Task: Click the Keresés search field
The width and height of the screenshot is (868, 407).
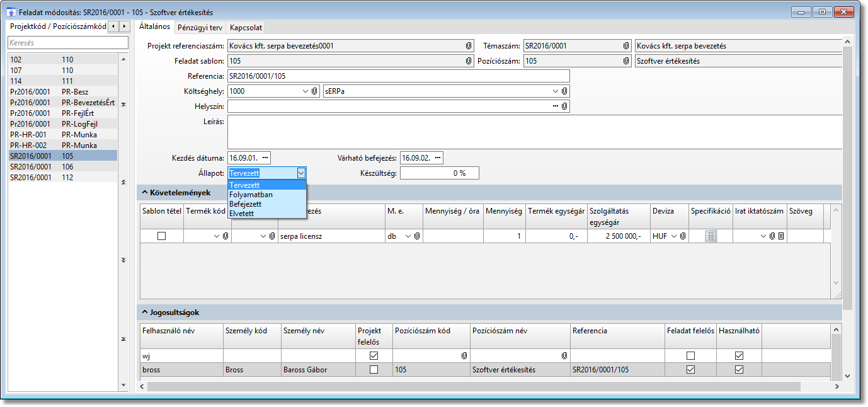Action: (67, 43)
